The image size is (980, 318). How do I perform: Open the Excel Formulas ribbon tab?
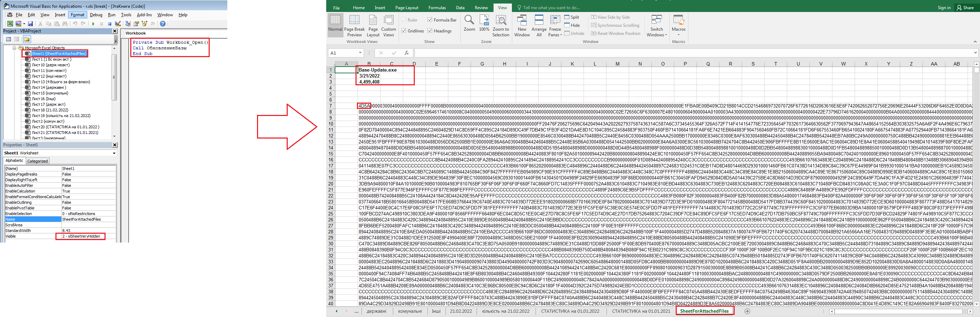click(x=437, y=8)
